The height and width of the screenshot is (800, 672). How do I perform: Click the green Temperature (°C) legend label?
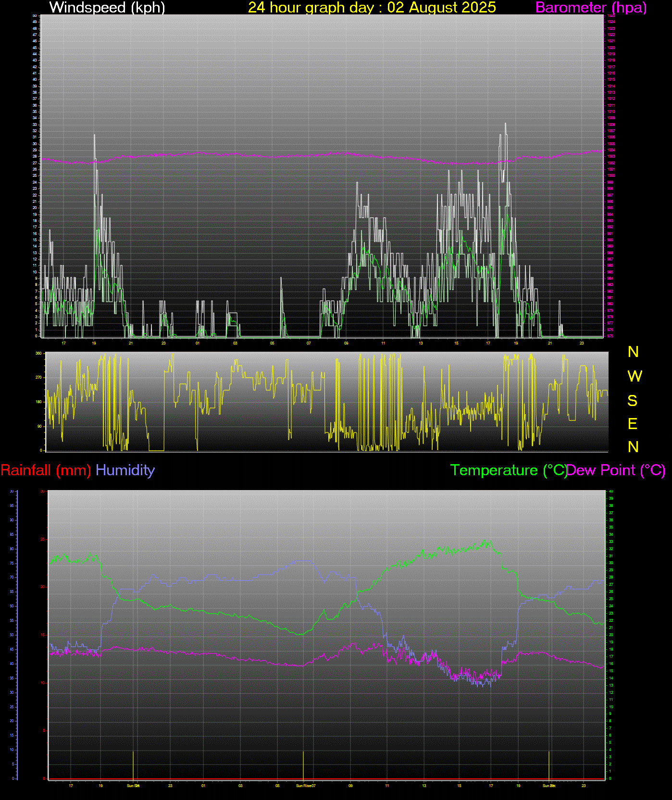click(x=508, y=470)
